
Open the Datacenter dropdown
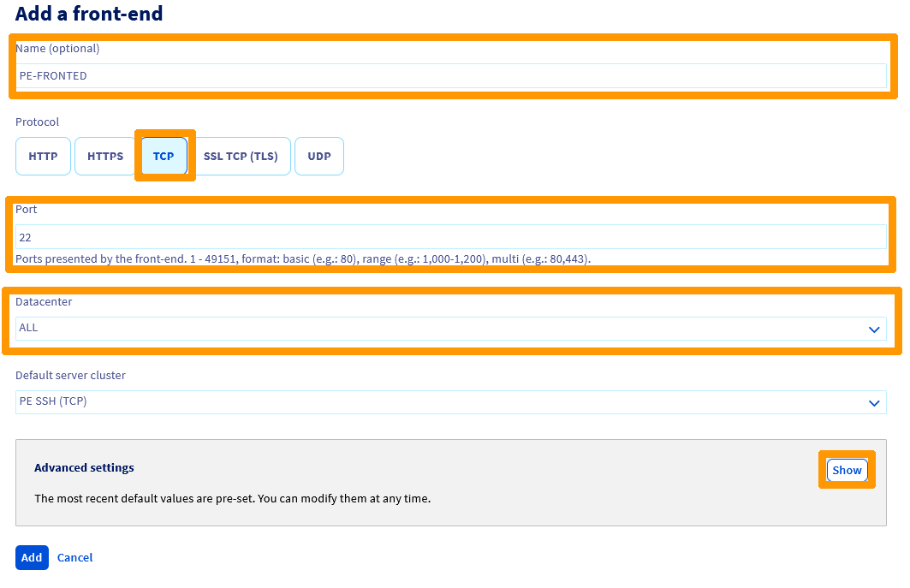coord(451,328)
